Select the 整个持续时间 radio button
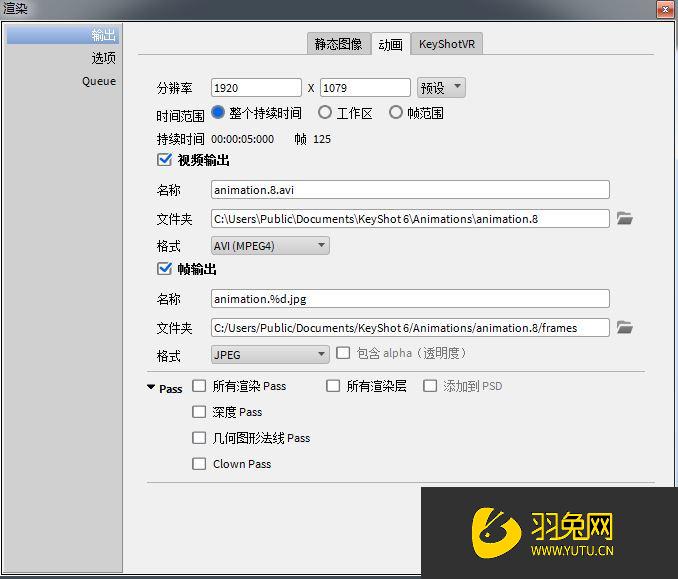The width and height of the screenshot is (678, 579). coord(218,112)
